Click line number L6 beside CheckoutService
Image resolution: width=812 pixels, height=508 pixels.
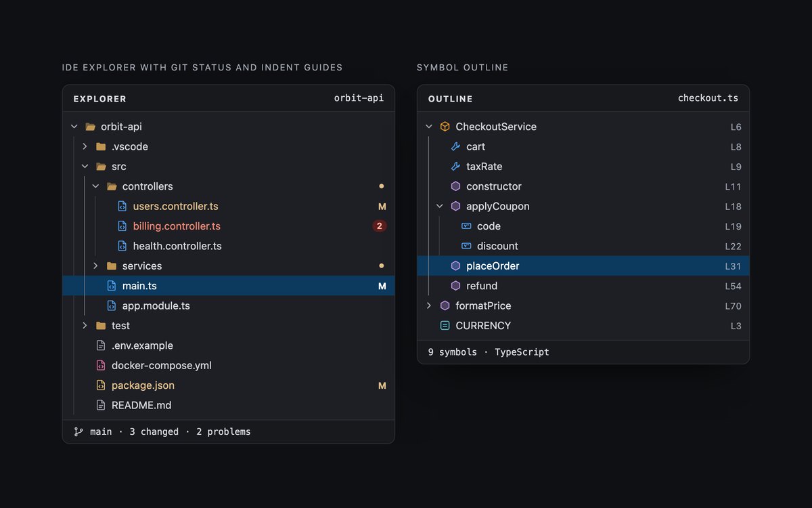[736, 127]
